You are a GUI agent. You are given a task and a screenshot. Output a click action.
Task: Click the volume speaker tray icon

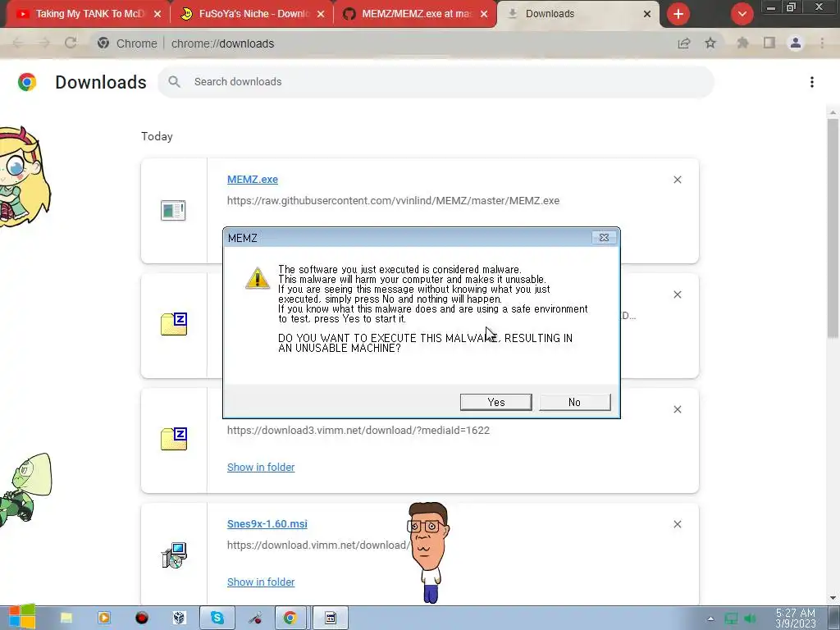tap(750, 619)
